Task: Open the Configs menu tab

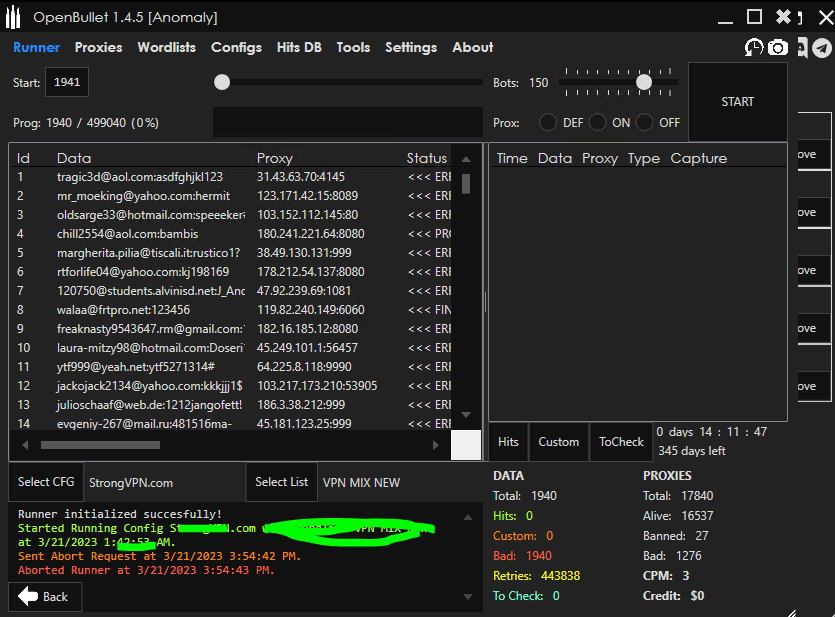Action: coord(236,47)
